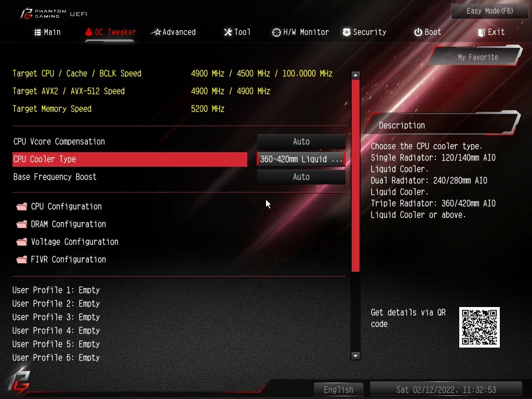Click User Profile 6: Empty
532x399 pixels.
pyautogui.click(x=56, y=357)
